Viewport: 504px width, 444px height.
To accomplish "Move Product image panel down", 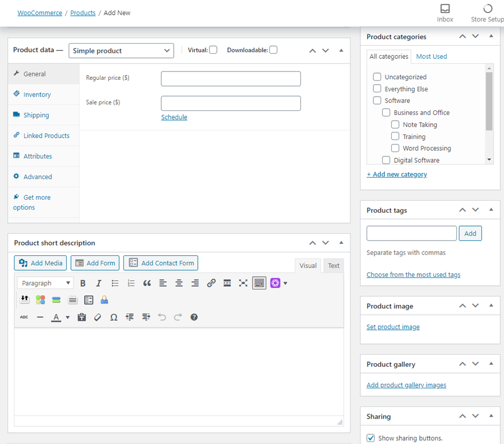I will (x=476, y=306).
